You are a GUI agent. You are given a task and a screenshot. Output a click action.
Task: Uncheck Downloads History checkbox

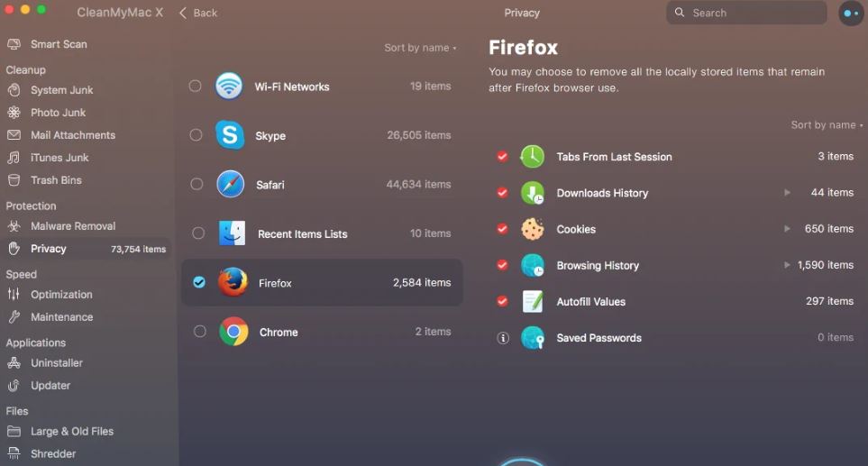click(502, 193)
